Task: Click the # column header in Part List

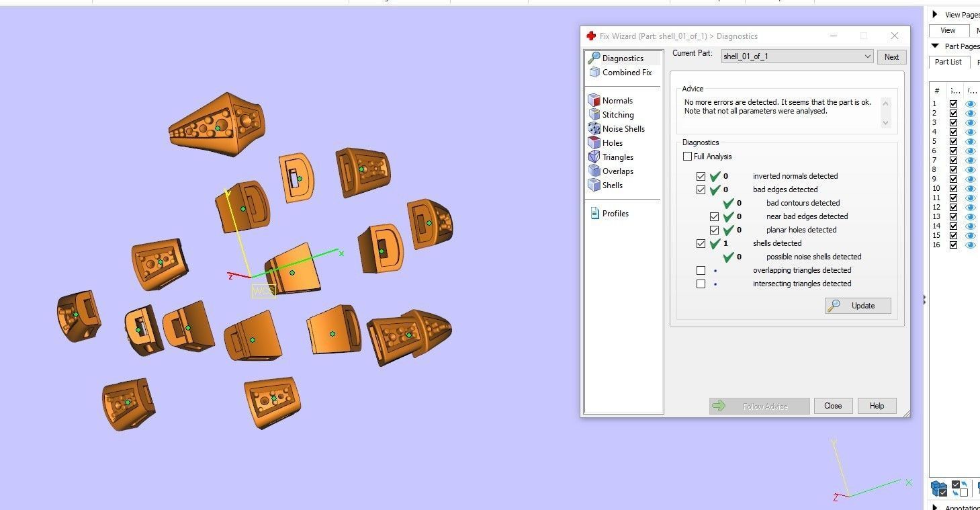Action: coord(936,91)
